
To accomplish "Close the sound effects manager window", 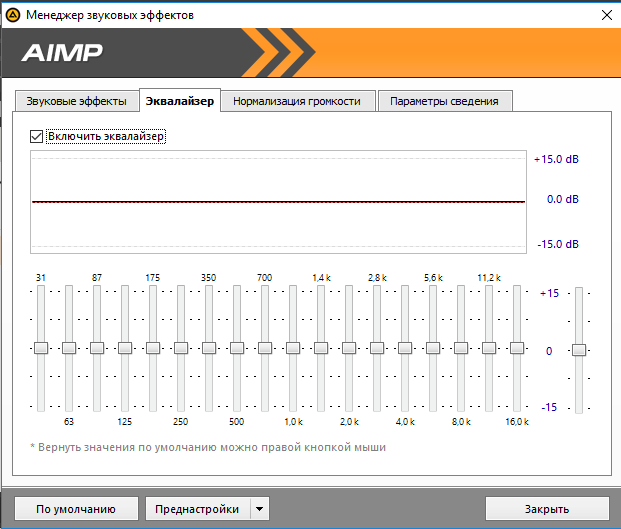I will coord(606,15).
